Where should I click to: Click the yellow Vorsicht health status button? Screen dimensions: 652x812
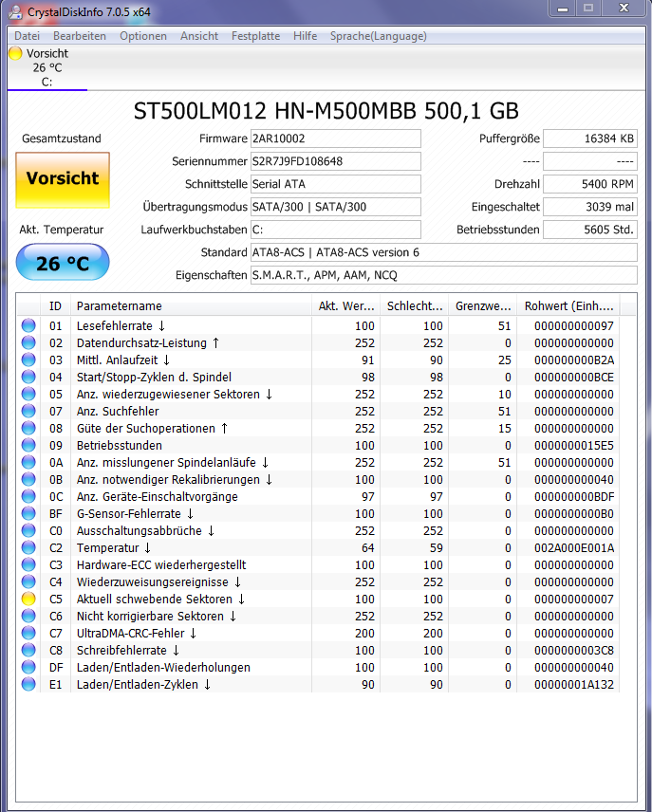click(x=63, y=179)
